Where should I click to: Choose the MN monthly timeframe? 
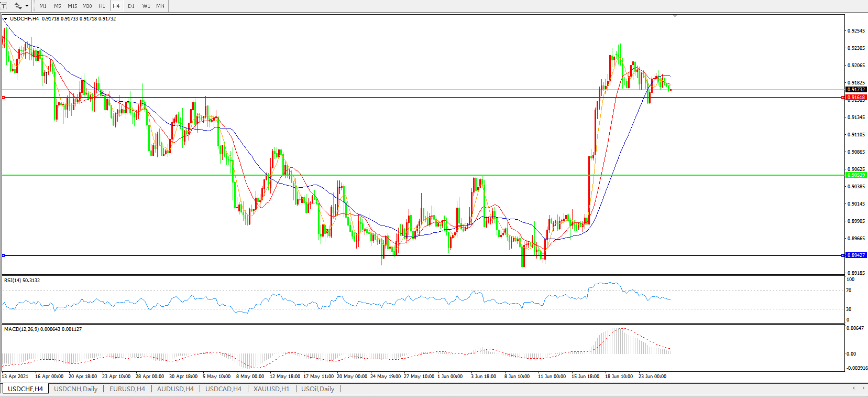(x=160, y=6)
